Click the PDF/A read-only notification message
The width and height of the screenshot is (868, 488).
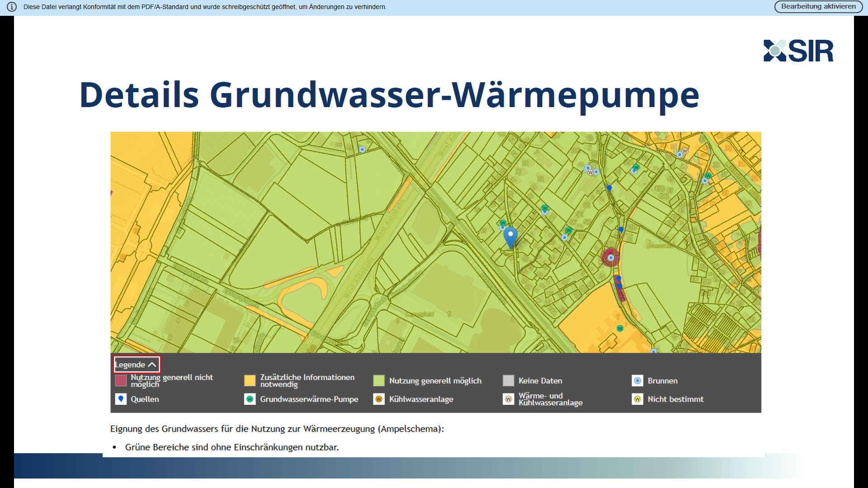(205, 7)
